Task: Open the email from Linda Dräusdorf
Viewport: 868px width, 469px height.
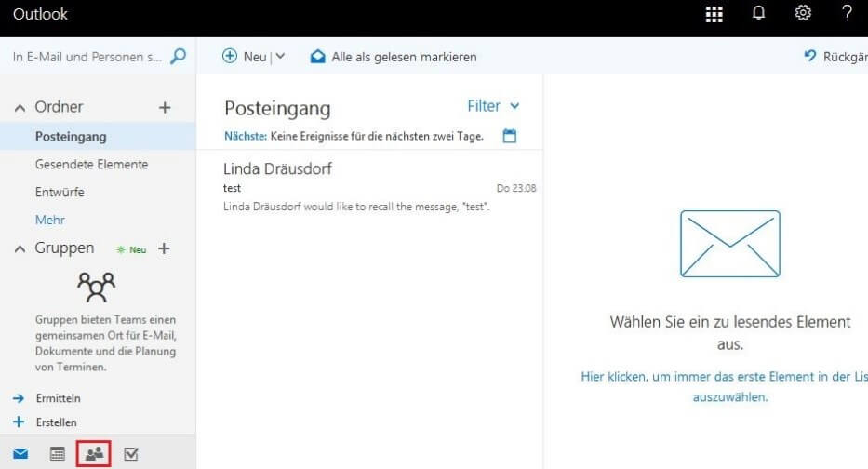Action: click(x=369, y=187)
